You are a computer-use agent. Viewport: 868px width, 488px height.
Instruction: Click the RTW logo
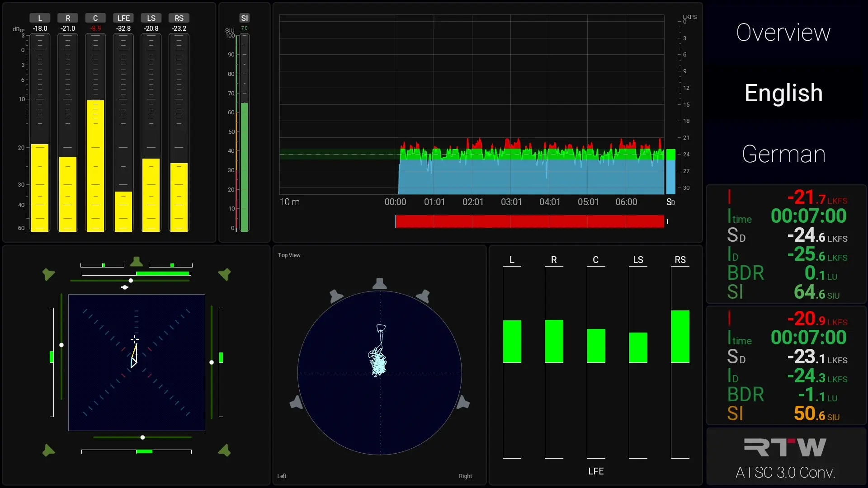point(785,447)
